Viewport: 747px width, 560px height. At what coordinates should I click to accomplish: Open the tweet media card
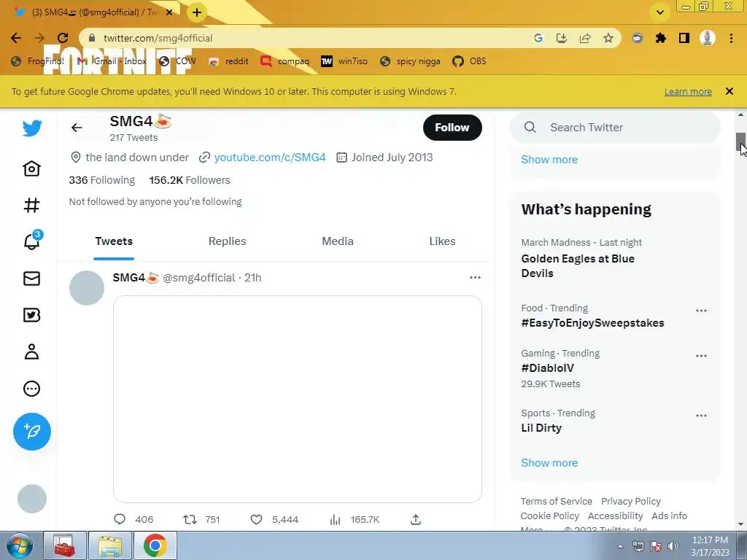click(x=298, y=399)
